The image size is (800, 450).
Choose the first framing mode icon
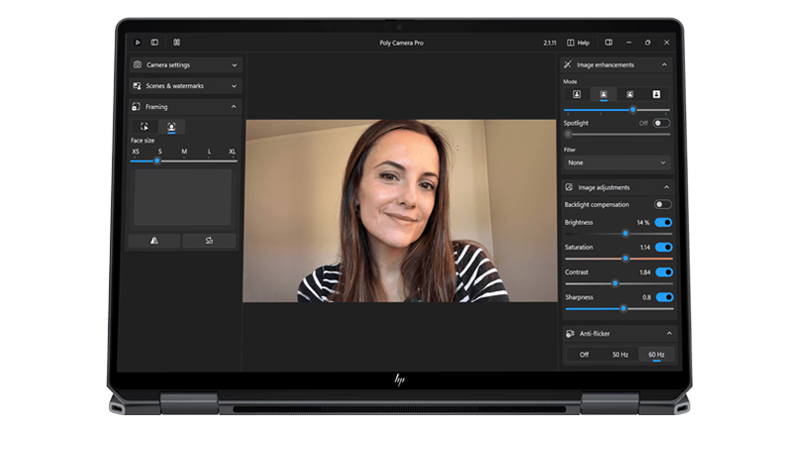(x=145, y=127)
